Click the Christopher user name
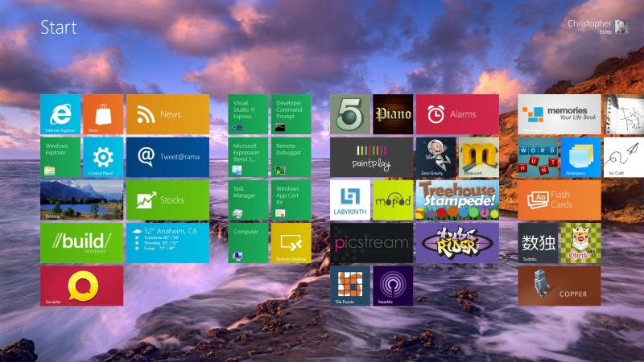Screen dimensions: 644x362 589,24
